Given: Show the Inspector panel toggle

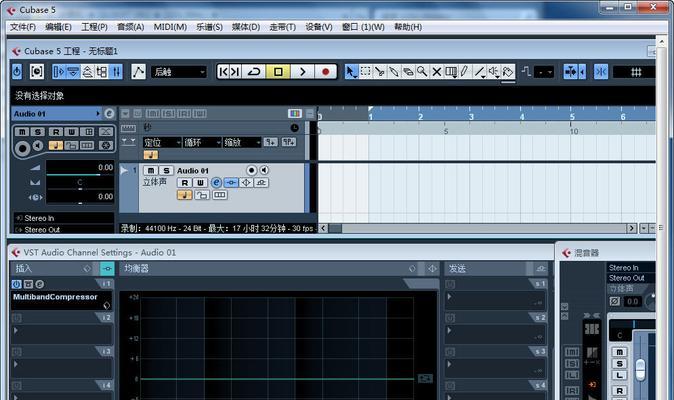Looking at the screenshot, I should [58, 71].
